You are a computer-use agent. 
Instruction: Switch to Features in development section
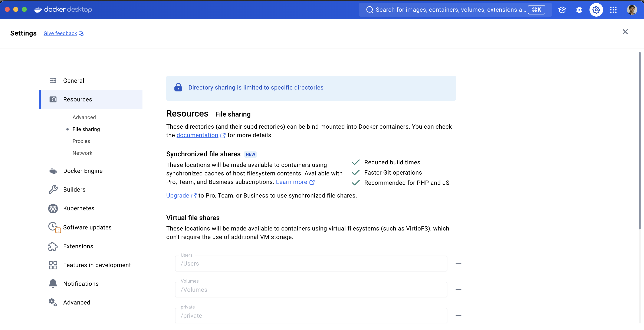coord(97,265)
